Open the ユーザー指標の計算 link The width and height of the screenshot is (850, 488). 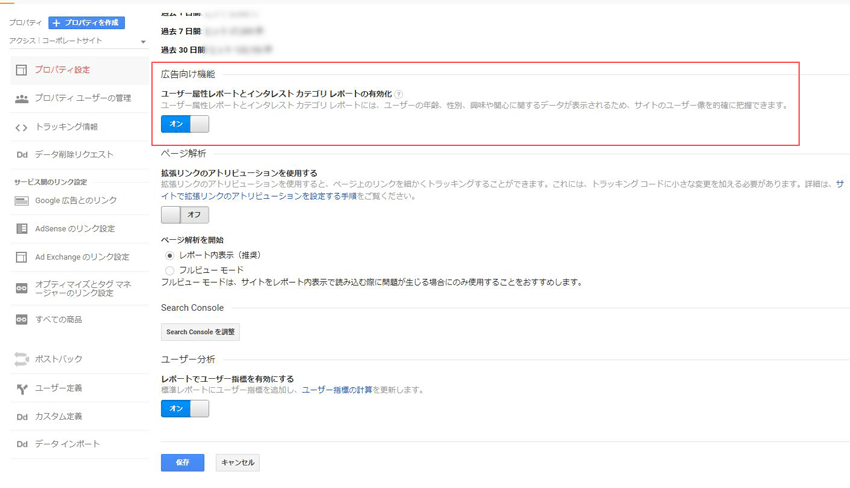[337, 390]
